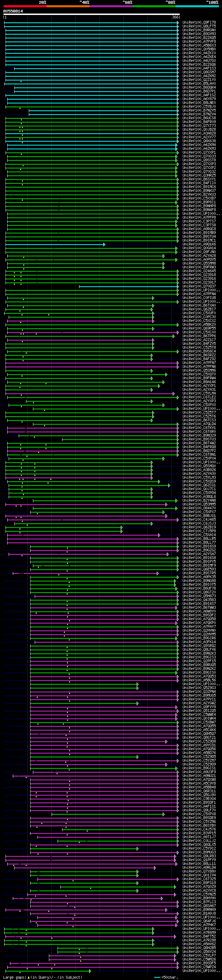Select UniRef100_A3BQL6 hit name
The width and height of the screenshot is (222, 980).
click(x=199, y=496)
